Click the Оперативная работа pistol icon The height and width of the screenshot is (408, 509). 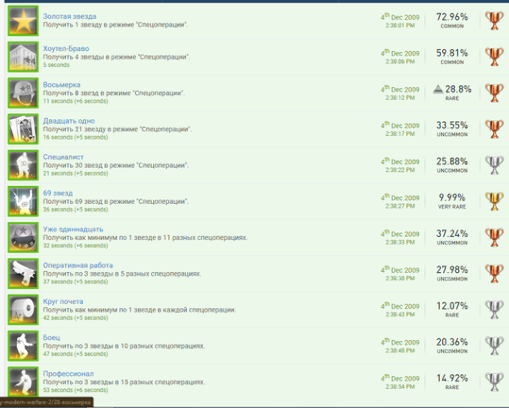(x=23, y=273)
